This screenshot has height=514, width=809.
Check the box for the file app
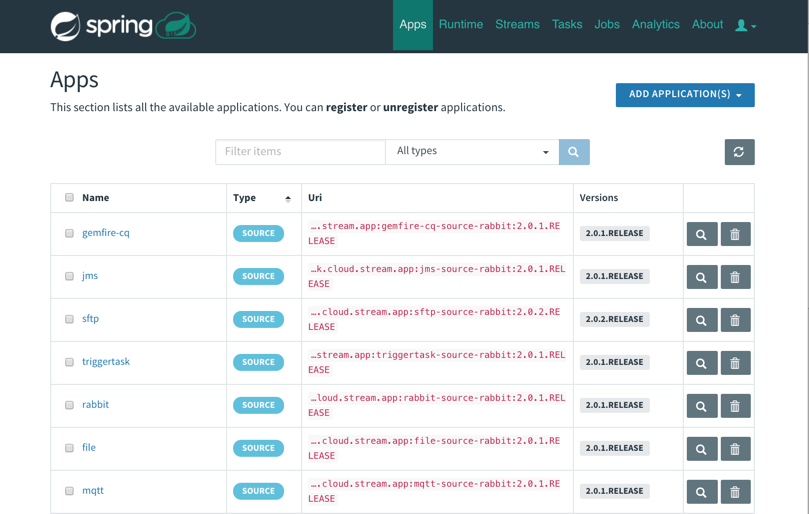(x=69, y=448)
